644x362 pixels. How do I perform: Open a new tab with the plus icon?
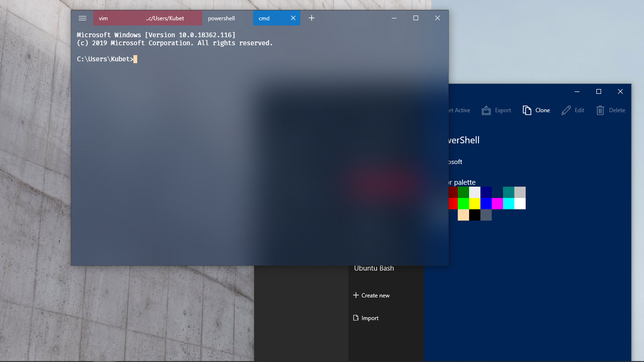click(311, 18)
